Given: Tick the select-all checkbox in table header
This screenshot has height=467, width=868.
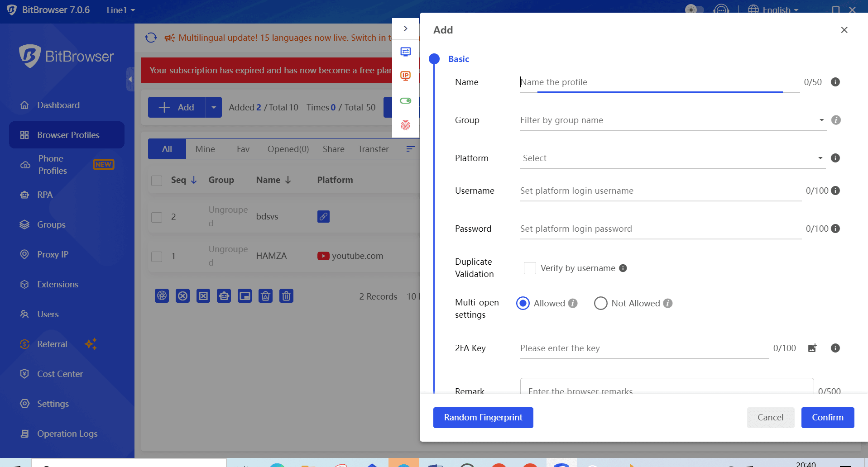Looking at the screenshot, I should tap(157, 181).
